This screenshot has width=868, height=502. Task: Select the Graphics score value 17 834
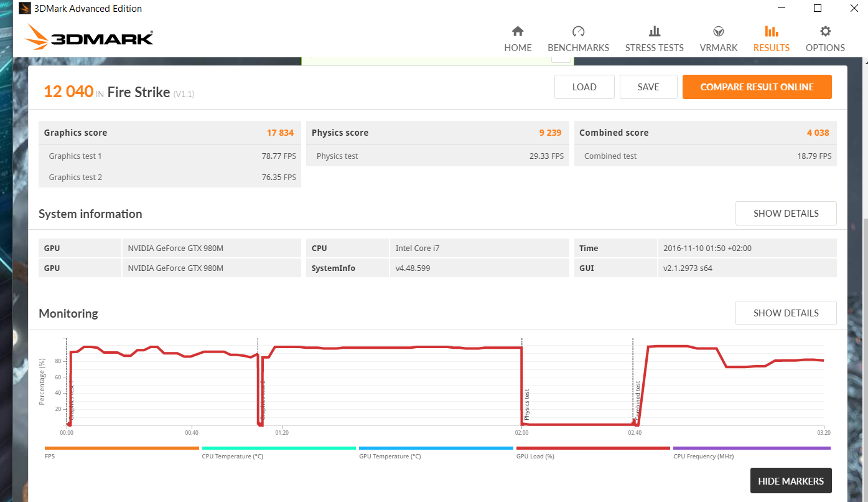pos(280,133)
